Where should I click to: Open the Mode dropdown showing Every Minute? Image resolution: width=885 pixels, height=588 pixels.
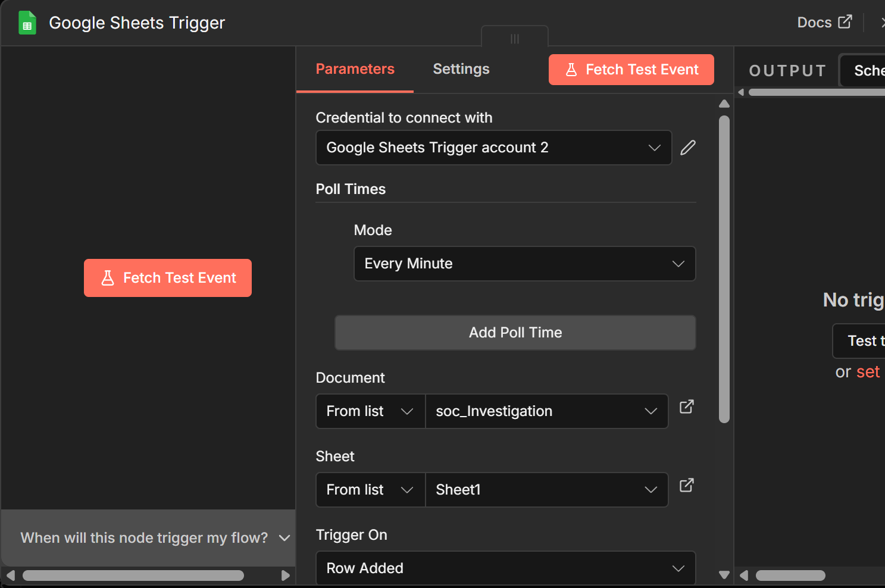(525, 264)
